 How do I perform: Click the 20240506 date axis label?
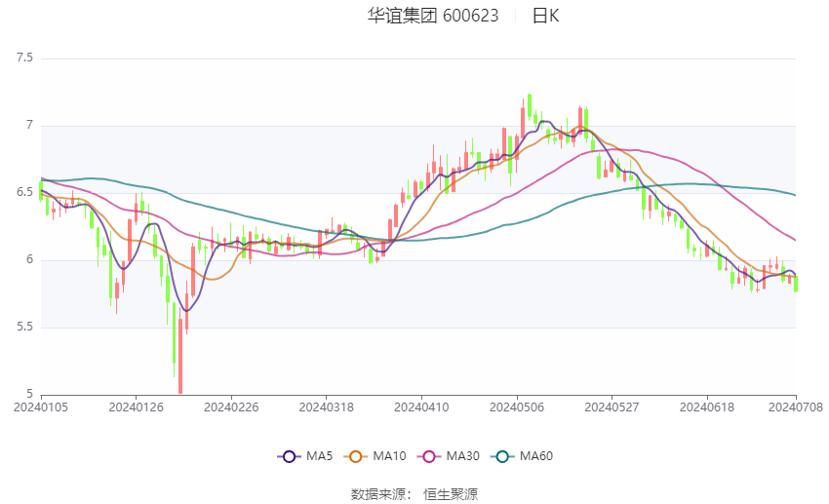click(x=517, y=407)
